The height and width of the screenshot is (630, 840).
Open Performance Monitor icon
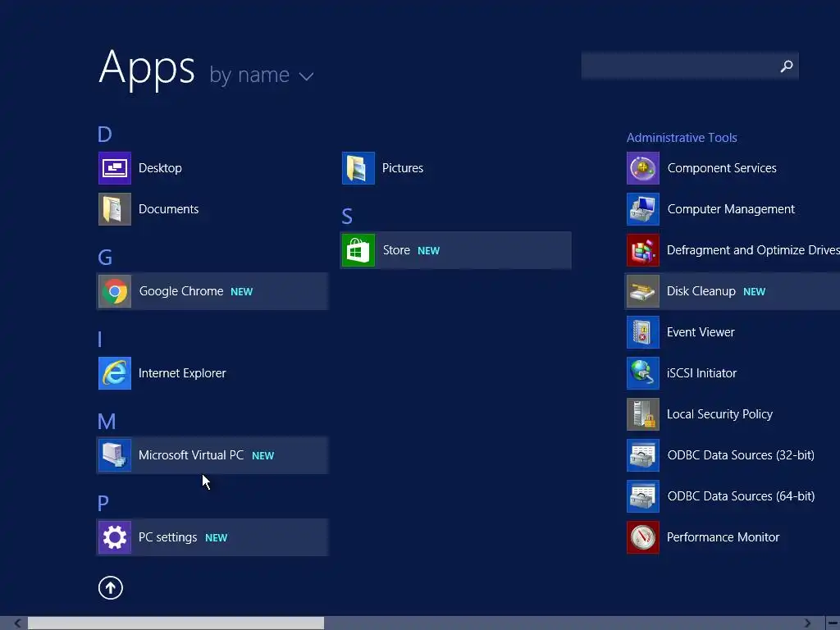(x=643, y=537)
